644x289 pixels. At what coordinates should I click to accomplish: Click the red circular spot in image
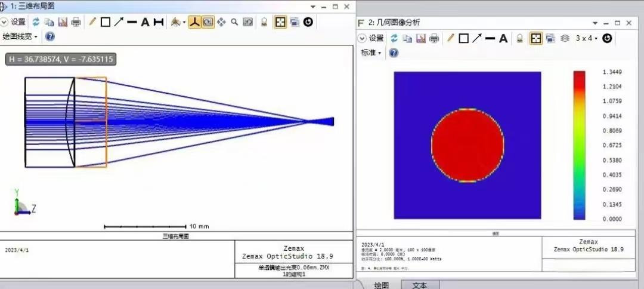click(x=468, y=146)
